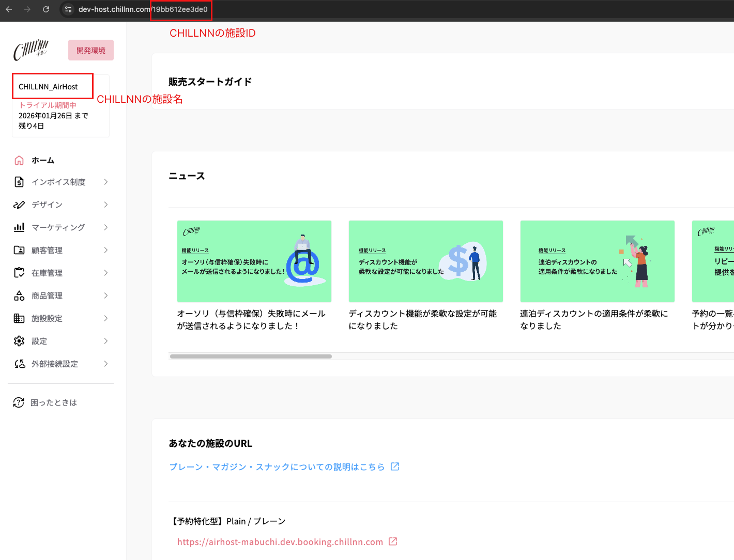
Task: Click the トライアル期間中 status text
Action: coord(48,105)
